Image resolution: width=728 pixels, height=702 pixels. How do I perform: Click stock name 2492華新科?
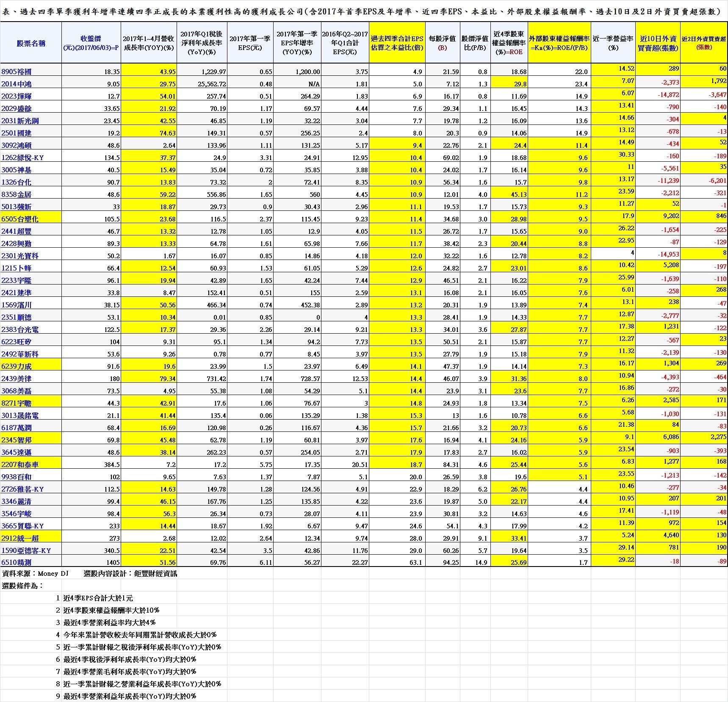point(20,354)
